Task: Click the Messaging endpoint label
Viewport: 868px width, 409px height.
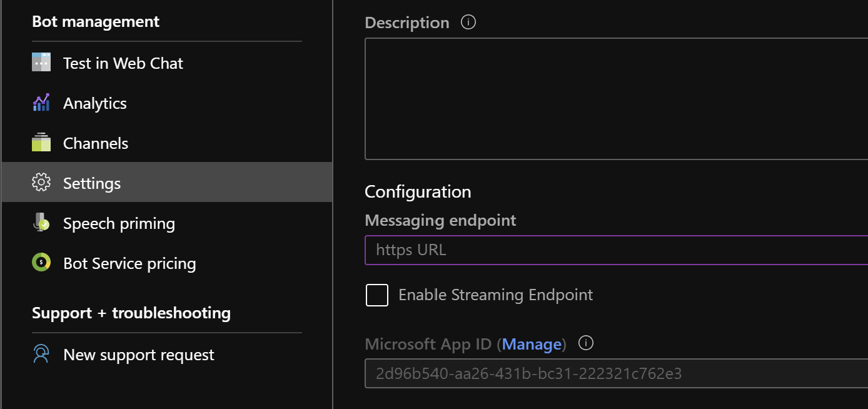Action: [x=440, y=220]
